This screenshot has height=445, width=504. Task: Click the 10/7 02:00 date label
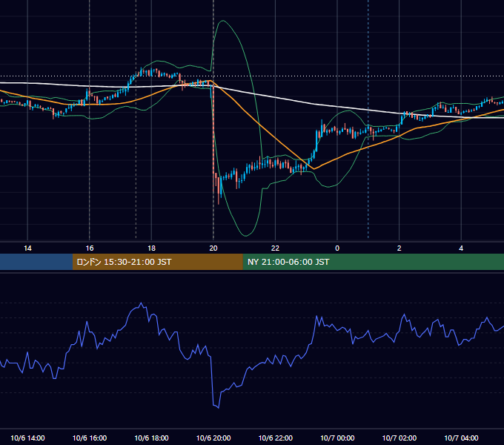coord(399,438)
